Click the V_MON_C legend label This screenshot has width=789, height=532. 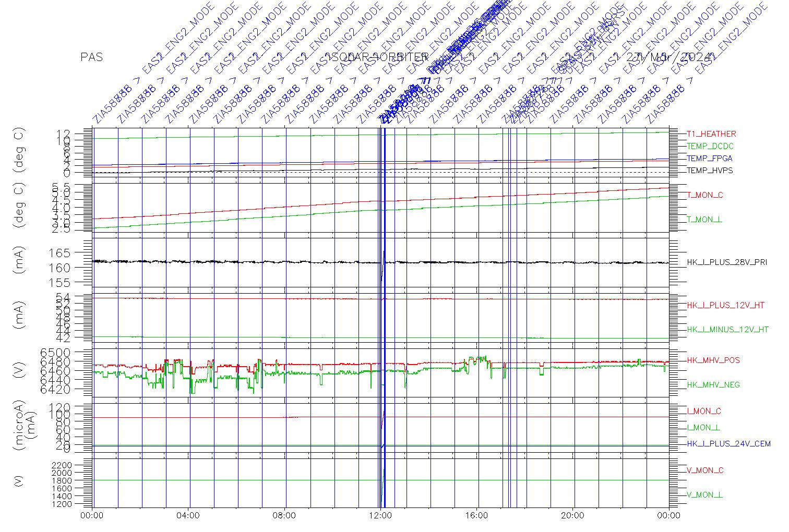[x=705, y=470]
